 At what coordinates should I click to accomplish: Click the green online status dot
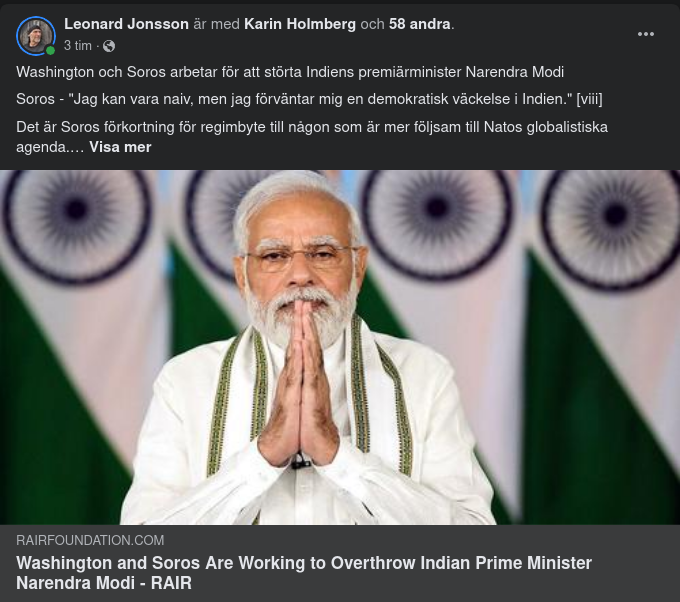point(50,51)
